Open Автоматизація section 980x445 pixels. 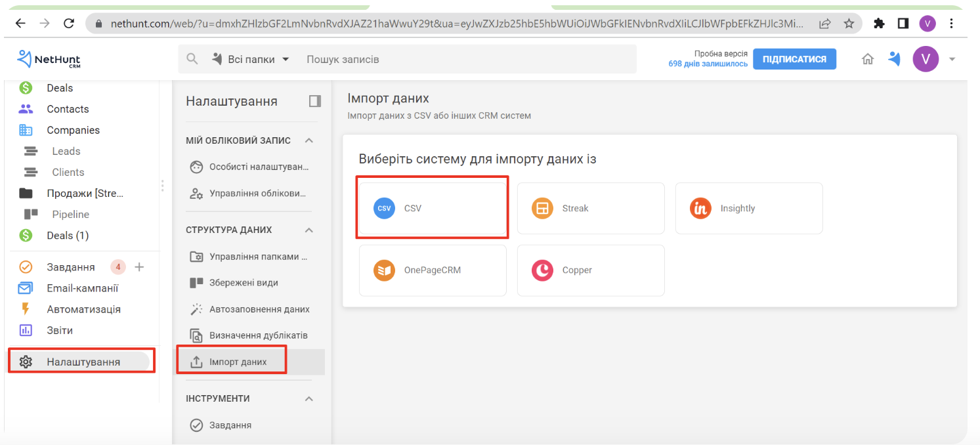click(82, 309)
